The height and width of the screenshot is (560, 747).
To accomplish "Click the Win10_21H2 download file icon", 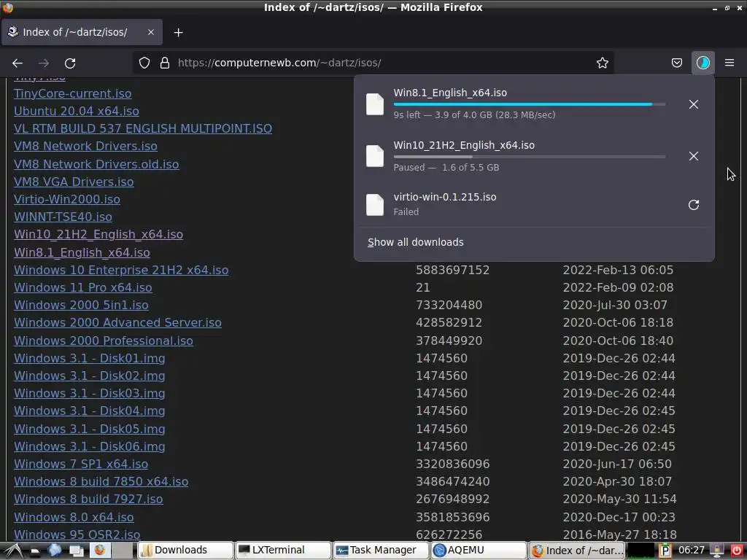I will [374, 156].
